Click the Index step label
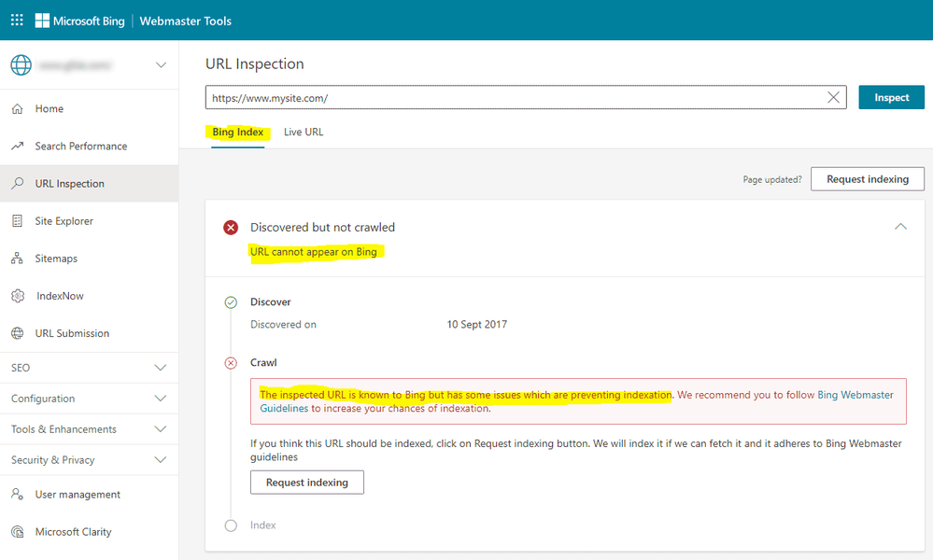This screenshot has height=560, width=933. coord(263,525)
